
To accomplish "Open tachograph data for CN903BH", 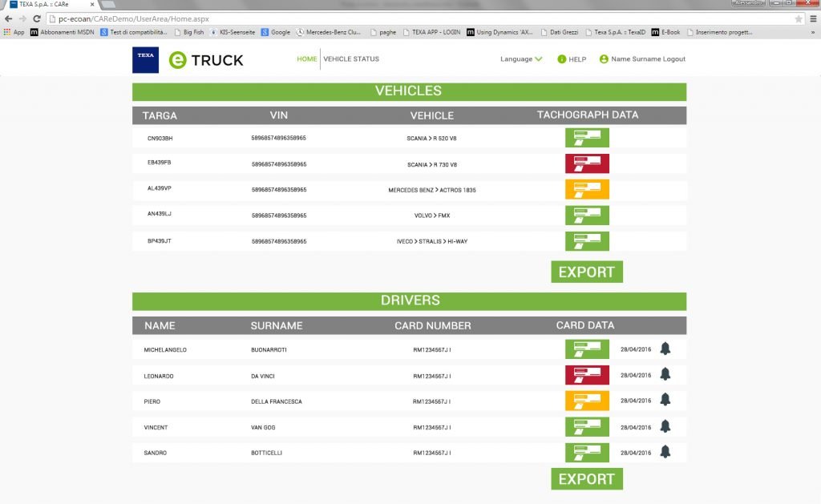I will [587, 138].
